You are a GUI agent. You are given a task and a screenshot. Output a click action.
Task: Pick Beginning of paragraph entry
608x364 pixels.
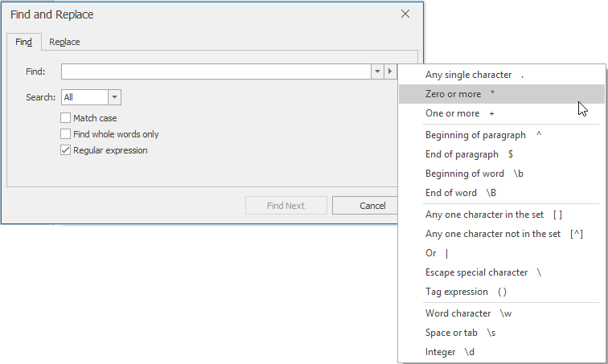point(483,135)
